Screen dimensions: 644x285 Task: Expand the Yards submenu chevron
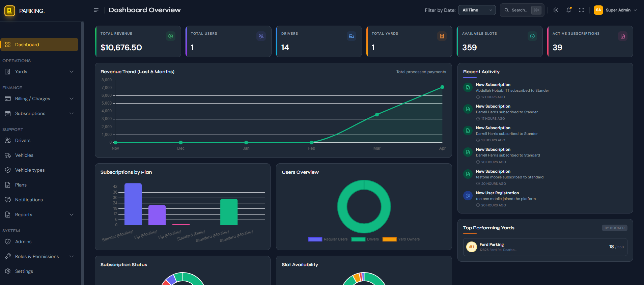tap(72, 72)
